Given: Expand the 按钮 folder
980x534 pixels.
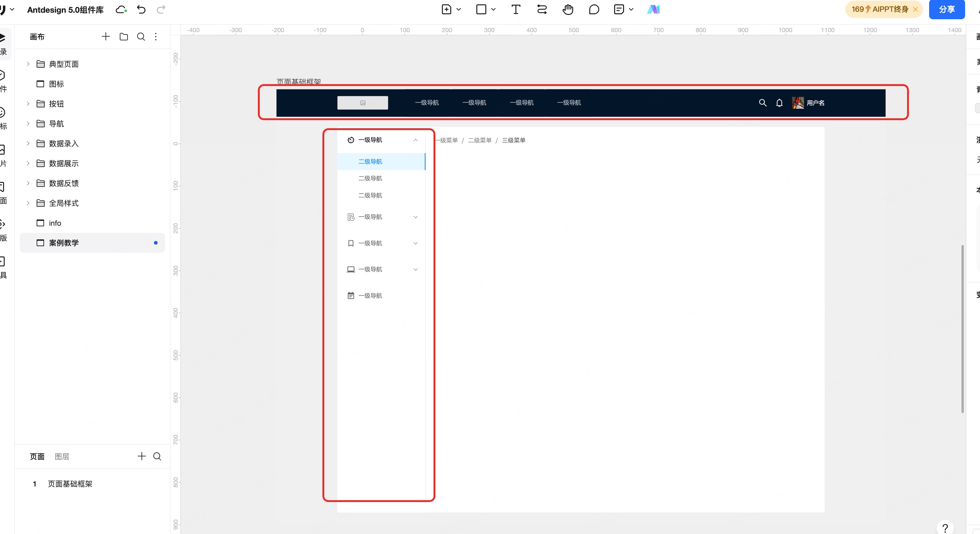Looking at the screenshot, I should click(x=28, y=103).
